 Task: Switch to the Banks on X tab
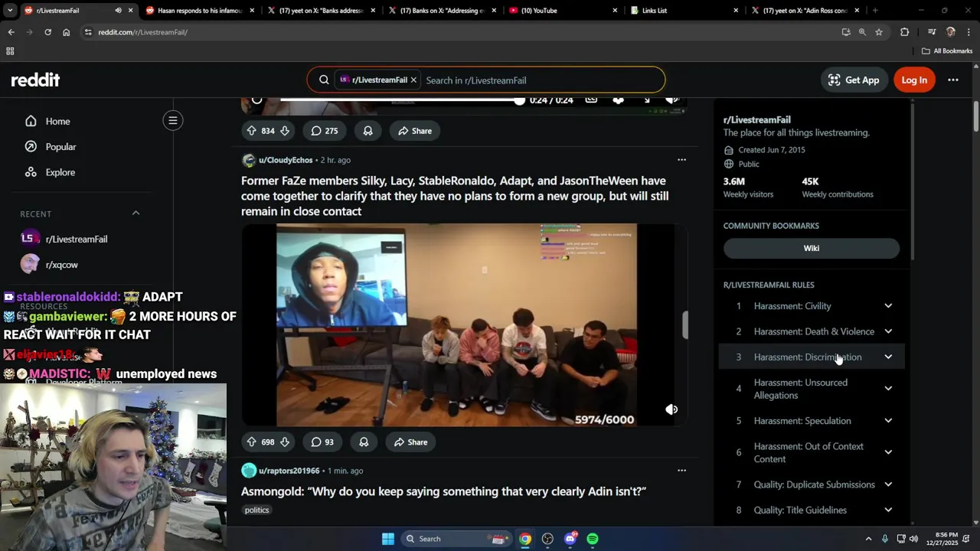(x=443, y=11)
